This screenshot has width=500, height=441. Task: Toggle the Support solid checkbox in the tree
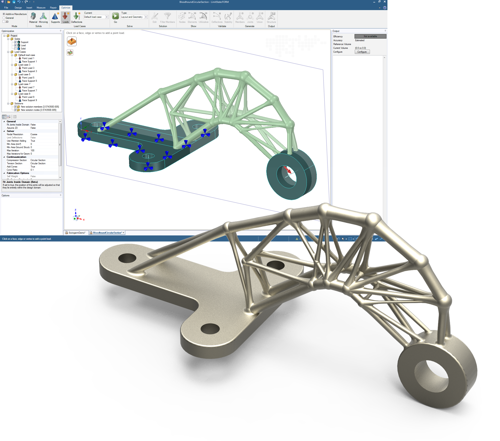[x=15, y=42]
